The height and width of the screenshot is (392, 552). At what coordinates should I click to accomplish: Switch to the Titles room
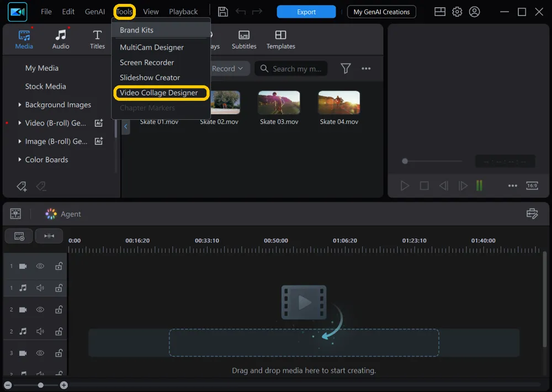click(x=97, y=39)
